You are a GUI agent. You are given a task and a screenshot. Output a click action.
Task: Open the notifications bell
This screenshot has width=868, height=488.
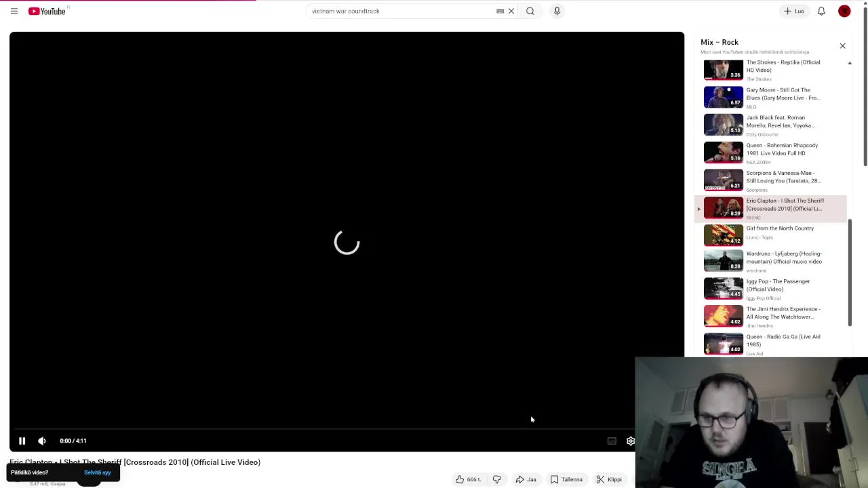coord(821,11)
